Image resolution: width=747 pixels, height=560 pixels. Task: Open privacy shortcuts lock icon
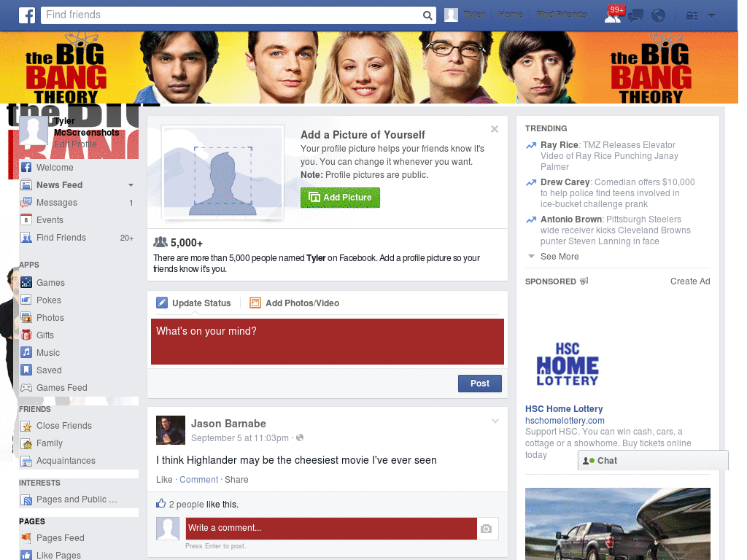(692, 16)
